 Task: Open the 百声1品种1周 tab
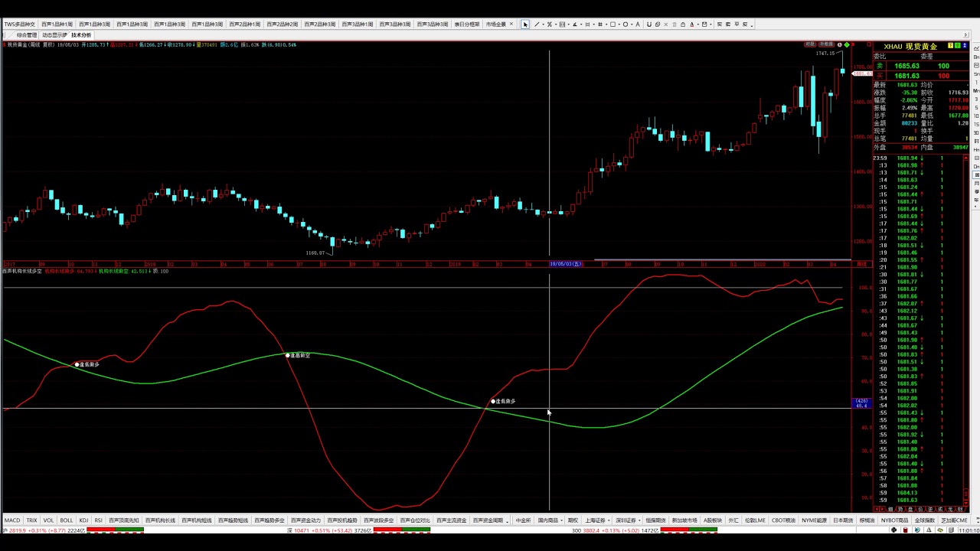click(57, 24)
